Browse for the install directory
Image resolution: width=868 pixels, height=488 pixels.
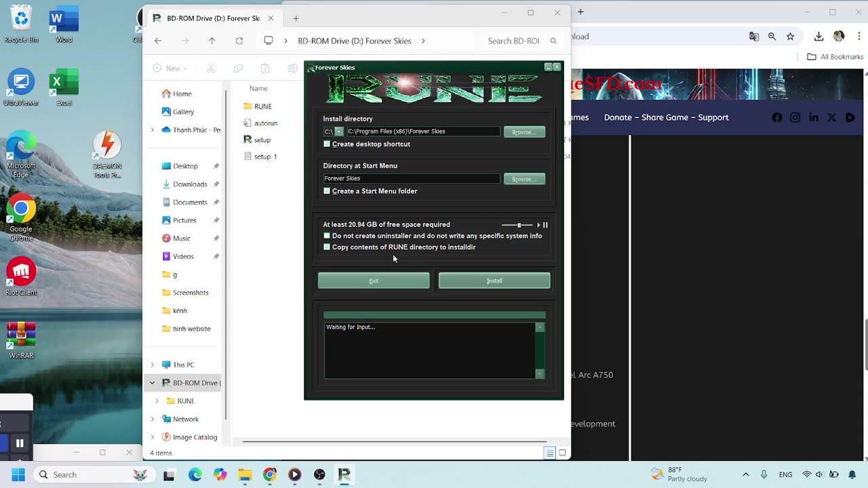click(x=524, y=132)
